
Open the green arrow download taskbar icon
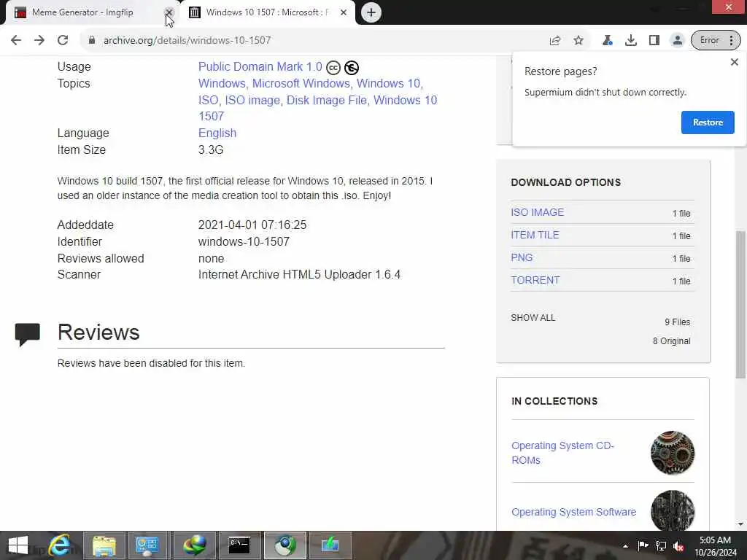coord(330,545)
